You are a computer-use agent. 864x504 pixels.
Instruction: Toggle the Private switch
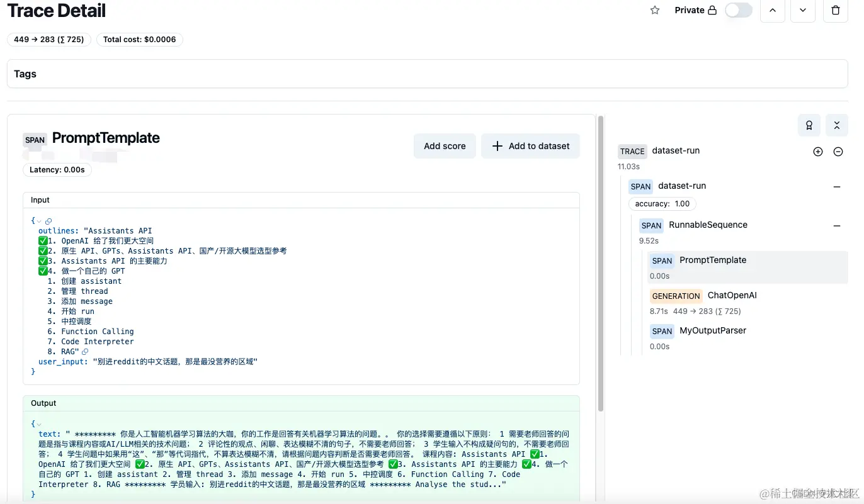[739, 10]
